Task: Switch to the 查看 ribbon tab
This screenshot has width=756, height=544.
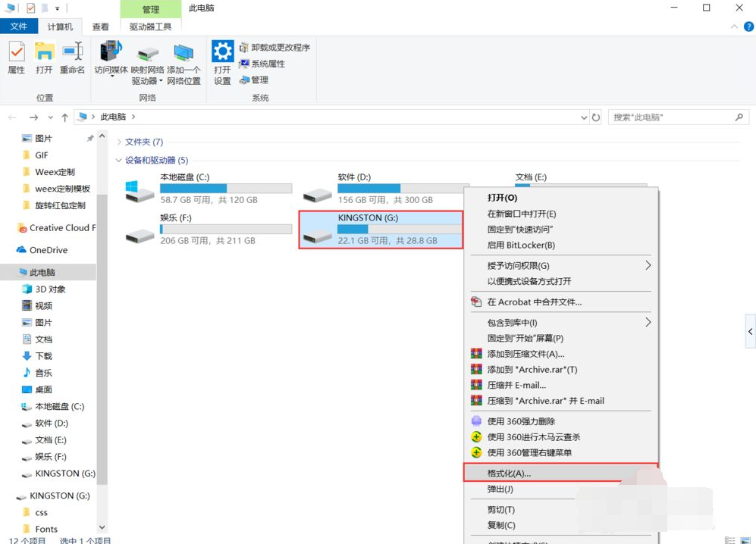Action: pos(100,27)
